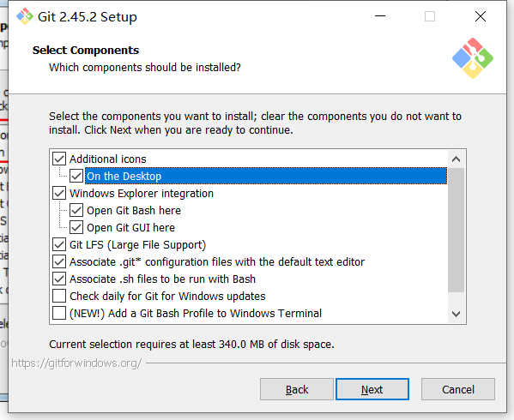Click the large Git logo in header
This screenshot has height=420, width=514.
point(473,58)
